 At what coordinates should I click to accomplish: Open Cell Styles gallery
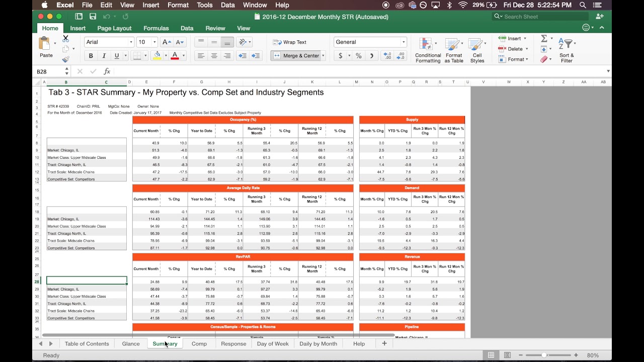tap(477, 50)
